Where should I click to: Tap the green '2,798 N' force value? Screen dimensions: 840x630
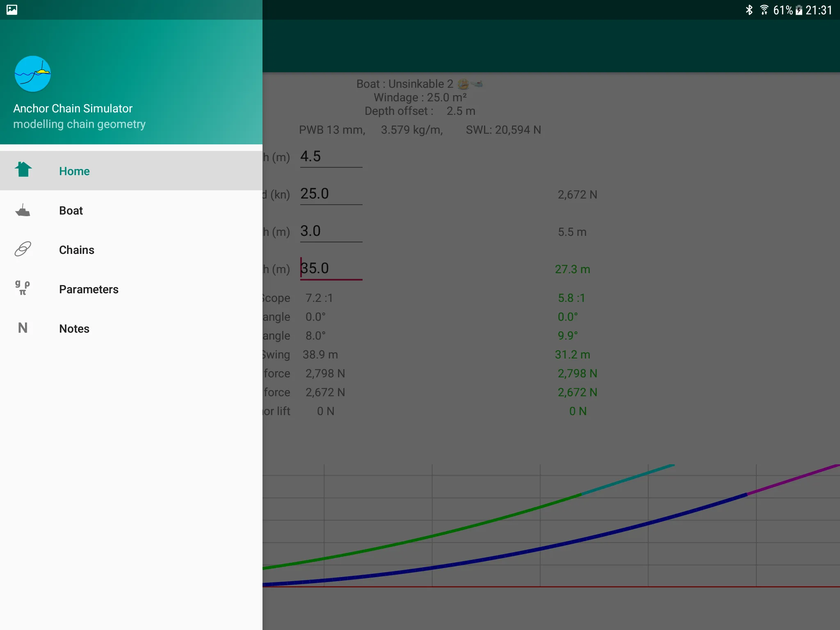(x=577, y=373)
